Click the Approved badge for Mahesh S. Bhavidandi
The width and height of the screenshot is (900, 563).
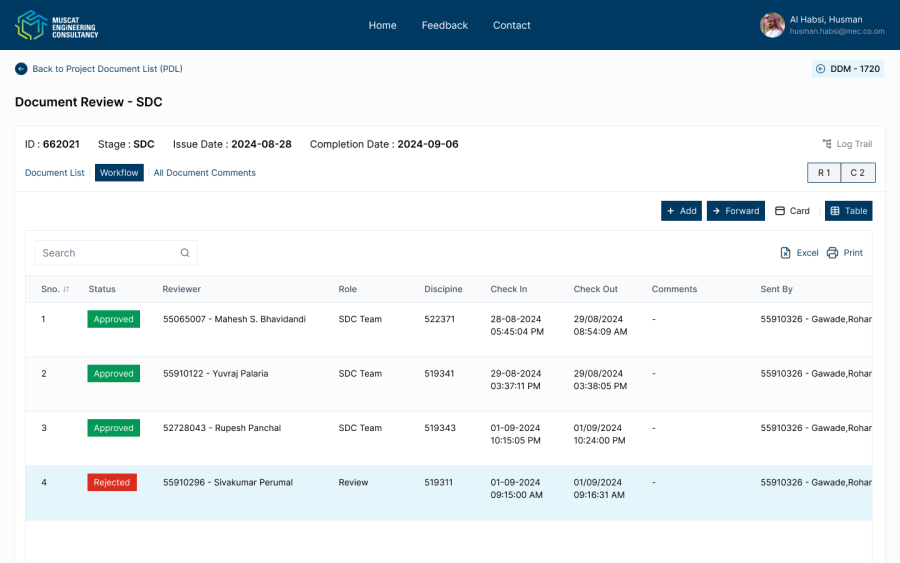[114, 319]
